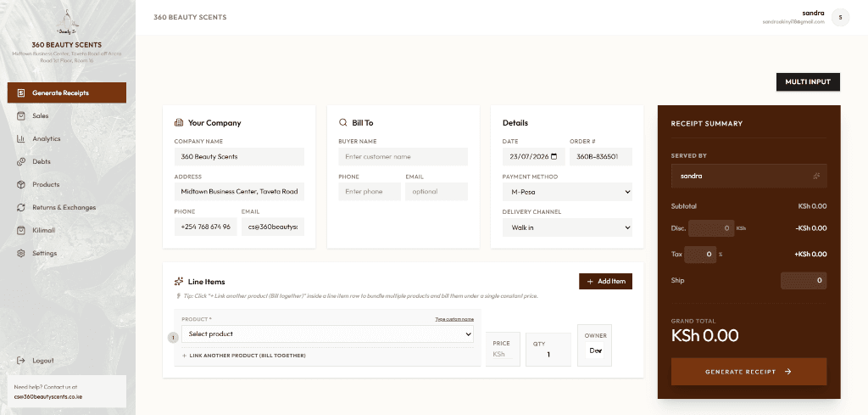Focus the Tax percentage field
The height and width of the screenshot is (415, 868).
700,255
